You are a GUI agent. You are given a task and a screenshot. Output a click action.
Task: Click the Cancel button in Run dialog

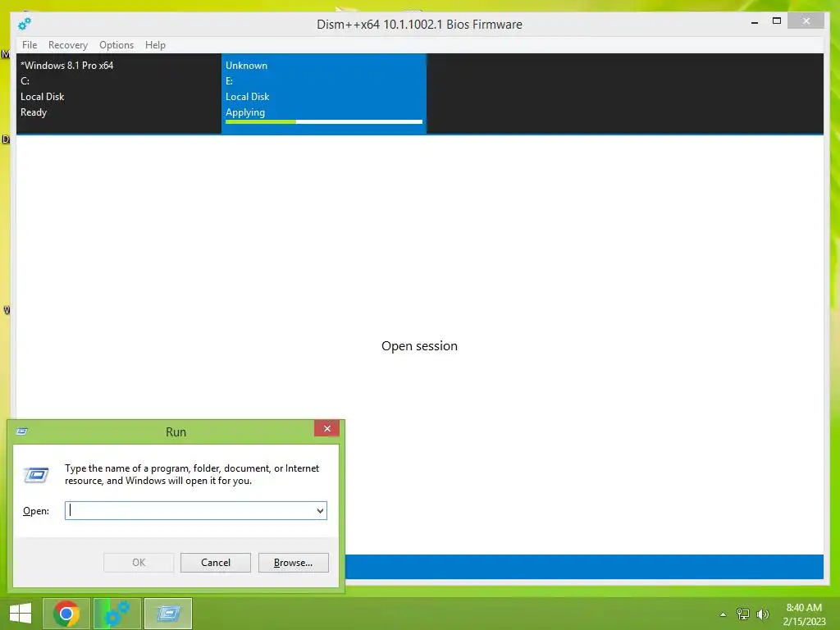tap(216, 563)
